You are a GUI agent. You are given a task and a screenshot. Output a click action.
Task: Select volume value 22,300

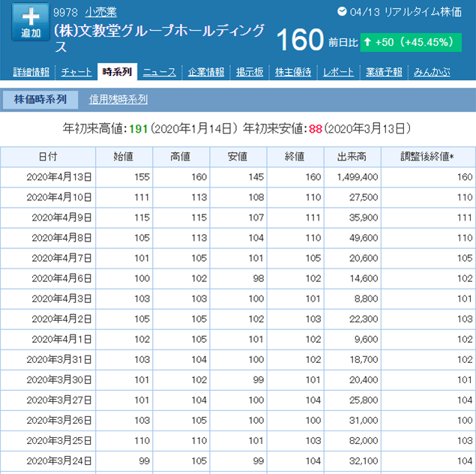click(364, 319)
